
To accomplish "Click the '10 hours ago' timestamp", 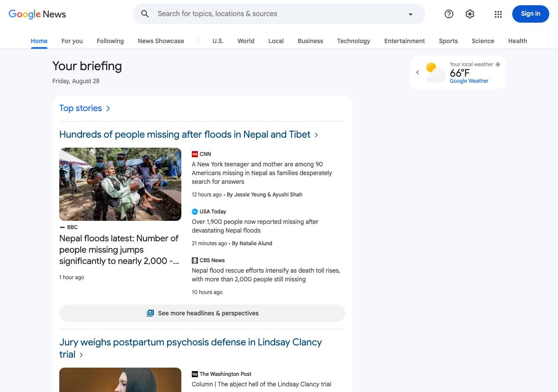I will point(207,292).
